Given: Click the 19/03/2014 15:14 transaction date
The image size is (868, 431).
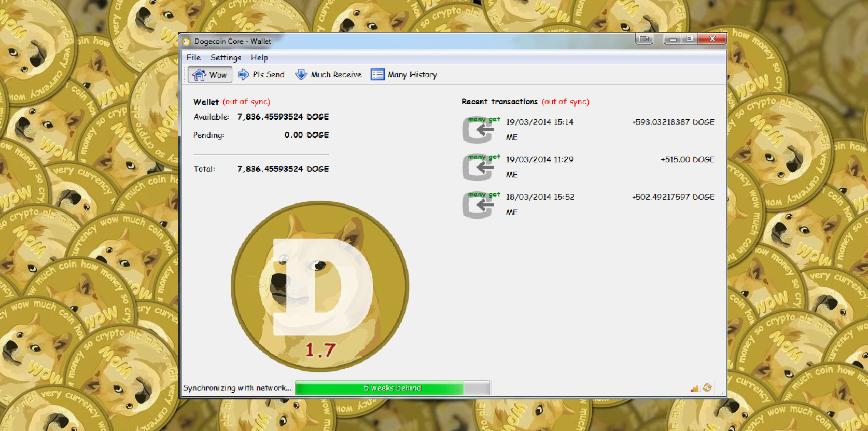Looking at the screenshot, I should (x=540, y=122).
